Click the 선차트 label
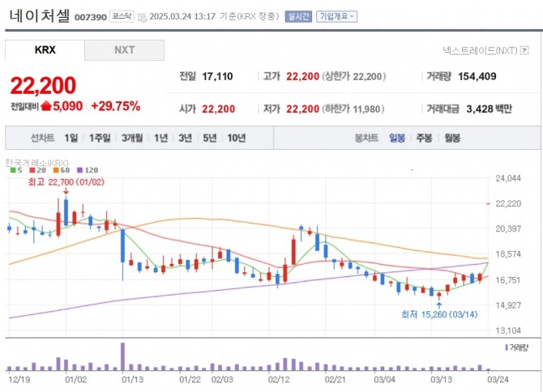The image size is (543, 392). click(42, 138)
